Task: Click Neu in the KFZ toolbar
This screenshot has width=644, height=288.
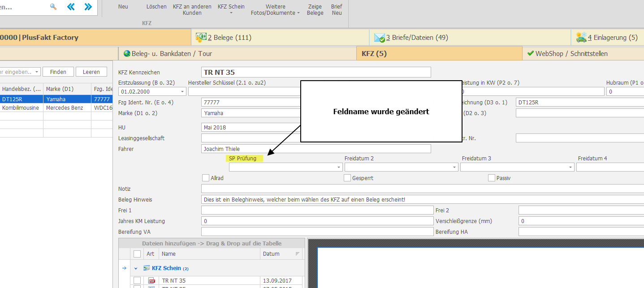Action: pos(123,7)
